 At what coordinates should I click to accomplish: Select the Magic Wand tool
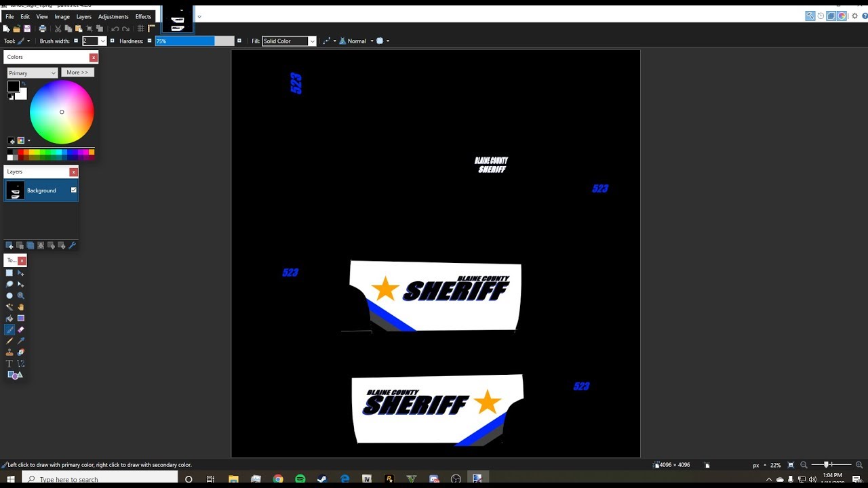pos(9,307)
